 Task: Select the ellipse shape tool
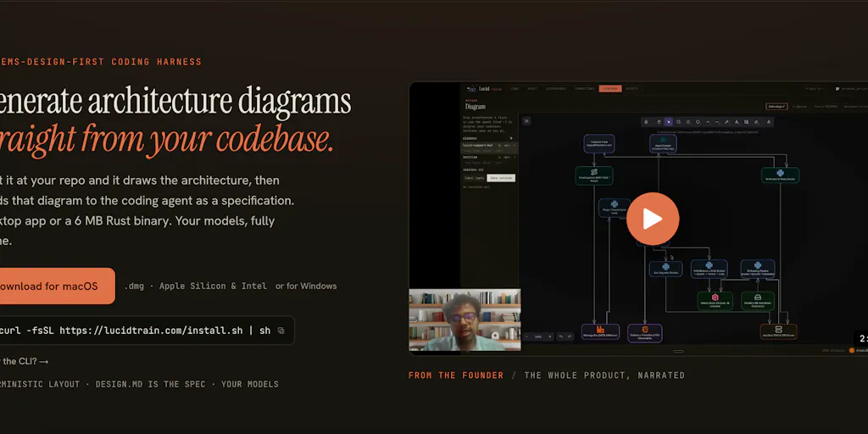(x=698, y=122)
